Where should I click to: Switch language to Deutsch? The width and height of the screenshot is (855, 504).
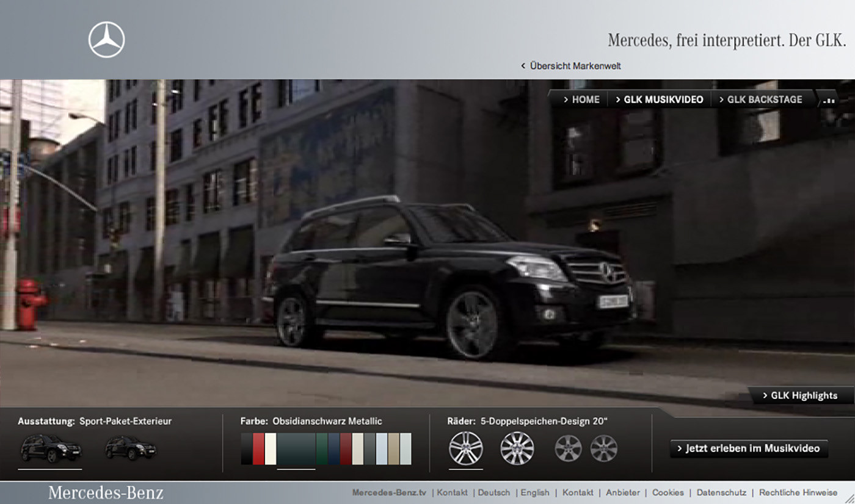(493, 492)
